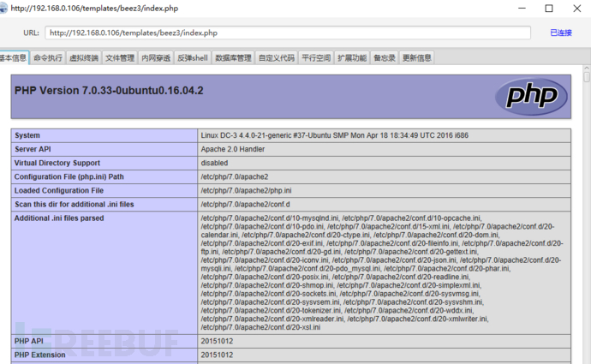
Task: Click the PHP API label
Action: (28, 341)
